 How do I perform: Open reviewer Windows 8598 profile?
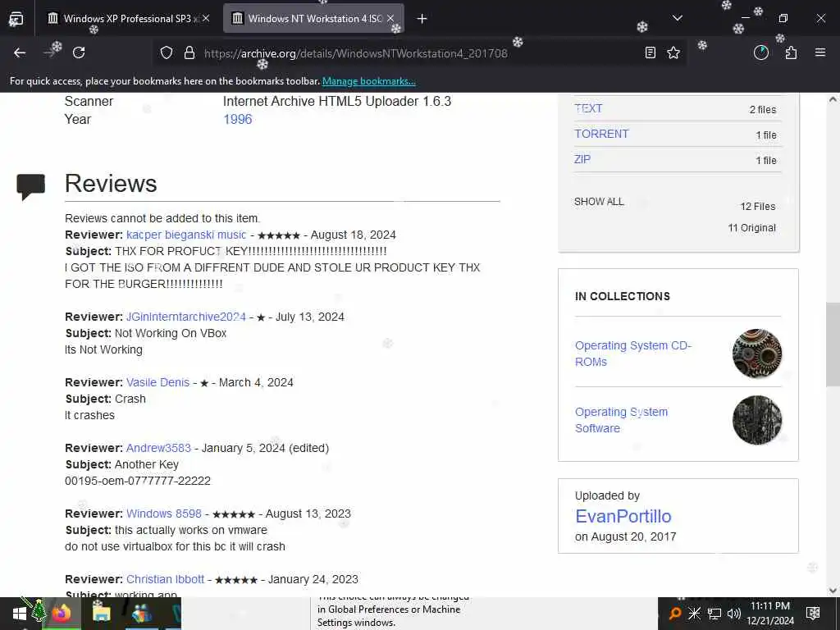point(163,514)
